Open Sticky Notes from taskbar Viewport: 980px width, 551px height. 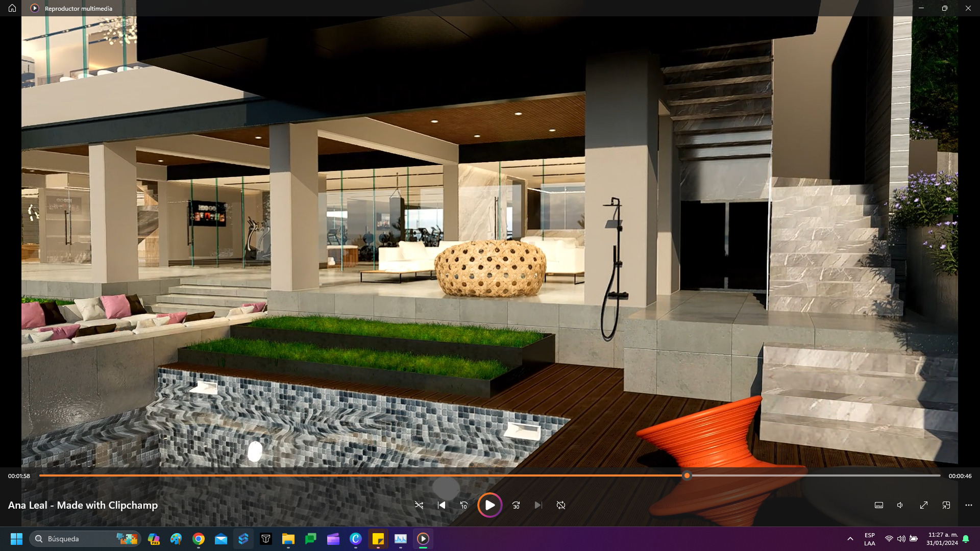(378, 539)
